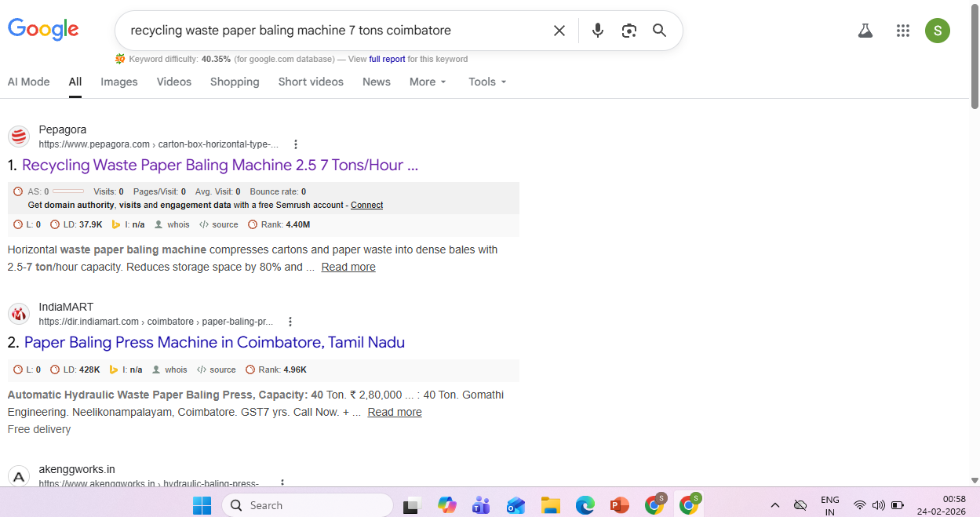Open Microsoft Teams from taskbar

pos(481,505)
